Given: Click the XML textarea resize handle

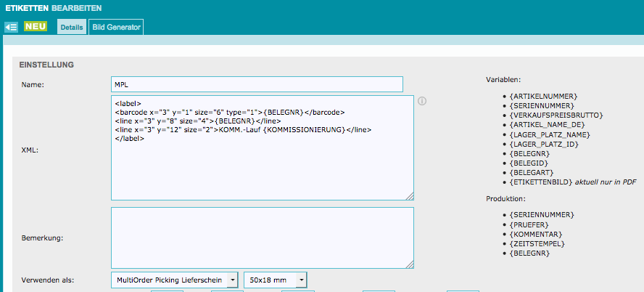Looking at the screenshot, I should 410,195.
